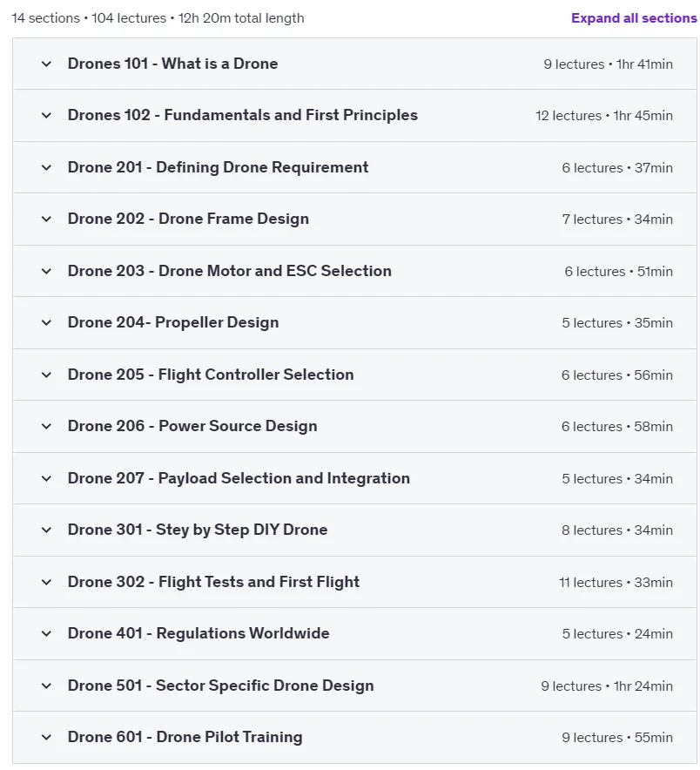Open chevron beside Drone 201 section
The height and width of the screenshot is (770, 700).
[46, 167]
